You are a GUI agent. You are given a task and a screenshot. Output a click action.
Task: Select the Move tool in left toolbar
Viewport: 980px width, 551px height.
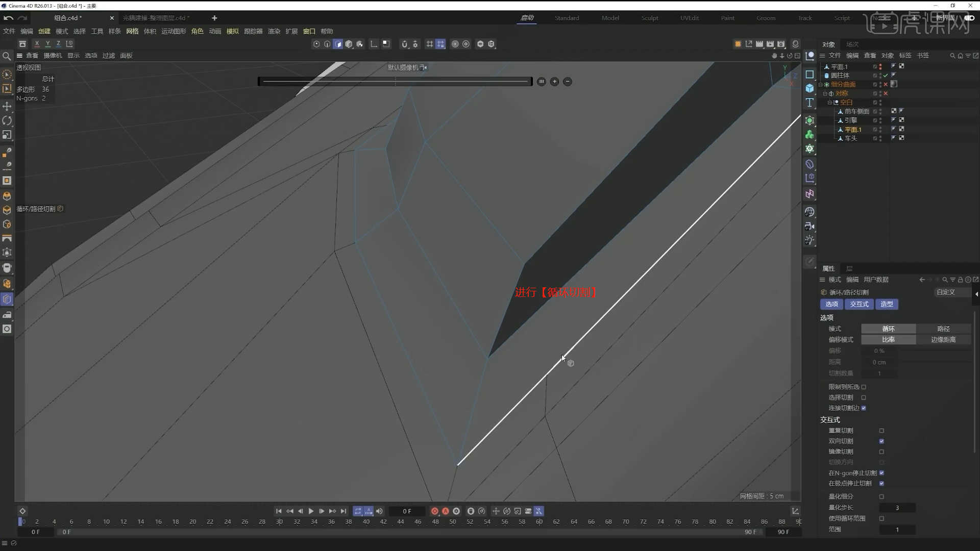tap(7, 106)
